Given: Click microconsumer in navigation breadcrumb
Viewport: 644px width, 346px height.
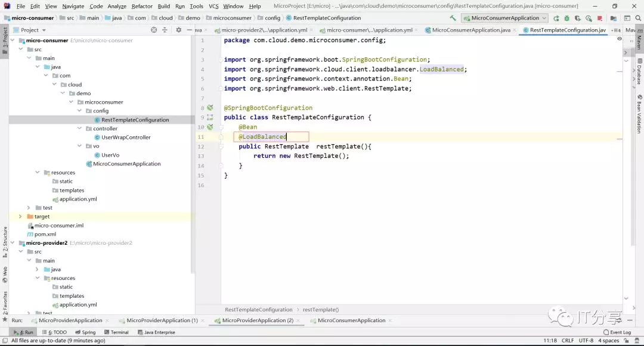Looking at the screenshot, I should click(x=232, y=18).
